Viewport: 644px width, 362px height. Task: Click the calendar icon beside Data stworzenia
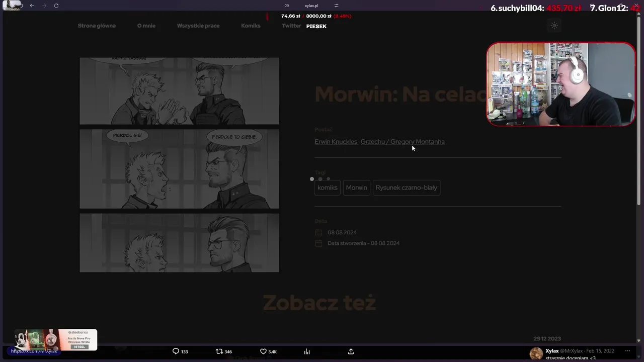click(x=318, y=243)
